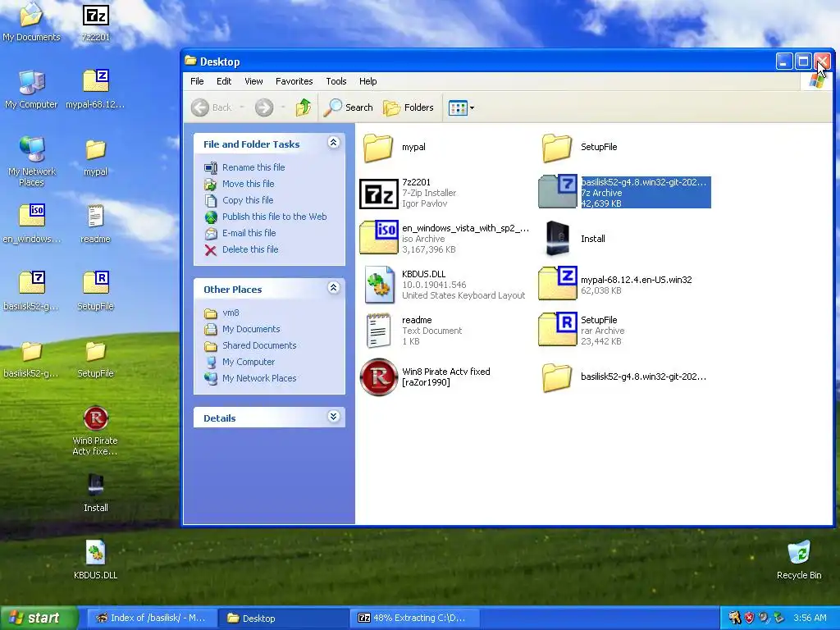Open the basilisk52-g4.8 folder in Explorer window
This screenshot has width=840, height=630.
(623, 377)
